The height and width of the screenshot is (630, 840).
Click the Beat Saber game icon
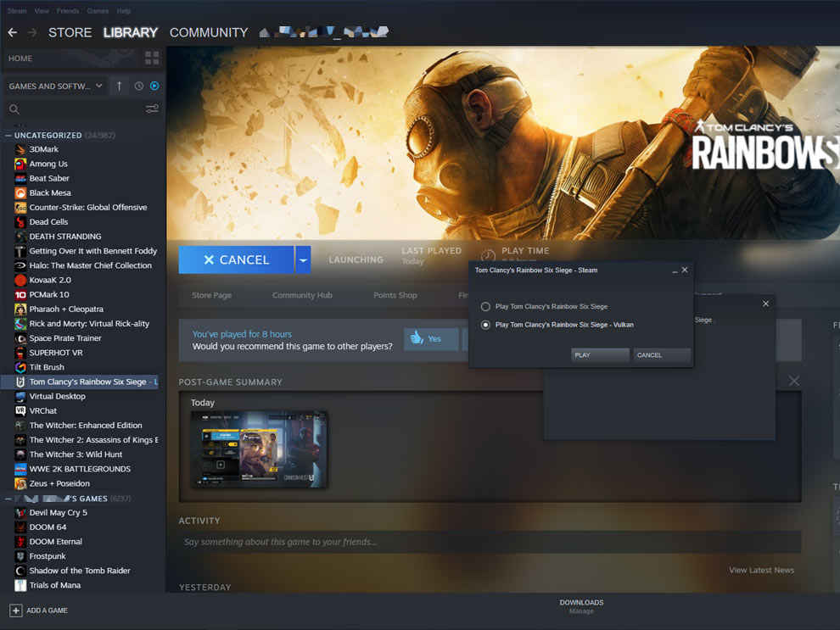(20, 178)
